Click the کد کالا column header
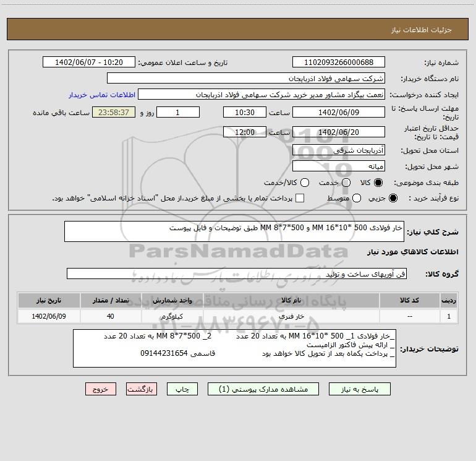This screenshot has width=476, height=461. pyautogui.click(x=409, y=300)
